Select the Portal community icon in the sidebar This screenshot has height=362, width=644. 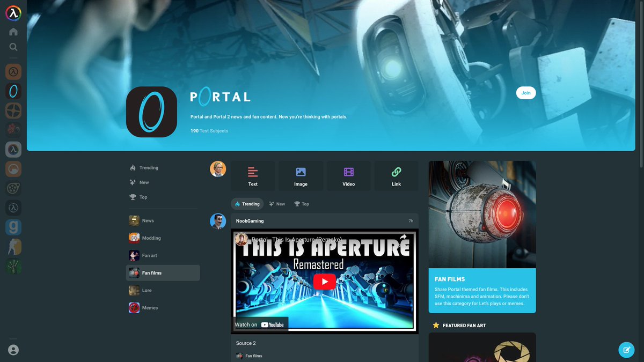[13, 91]
